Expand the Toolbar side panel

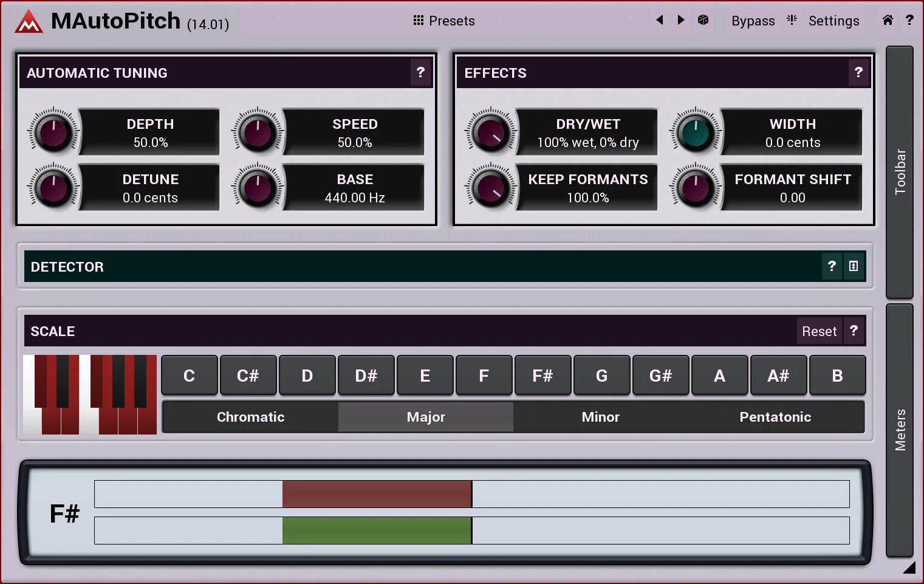click(900, 172)
